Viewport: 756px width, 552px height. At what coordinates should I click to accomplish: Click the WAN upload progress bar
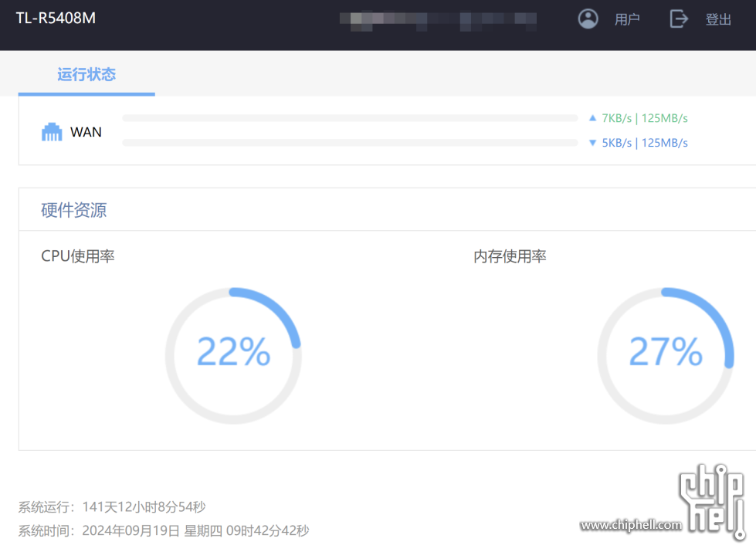click(350, 118)
